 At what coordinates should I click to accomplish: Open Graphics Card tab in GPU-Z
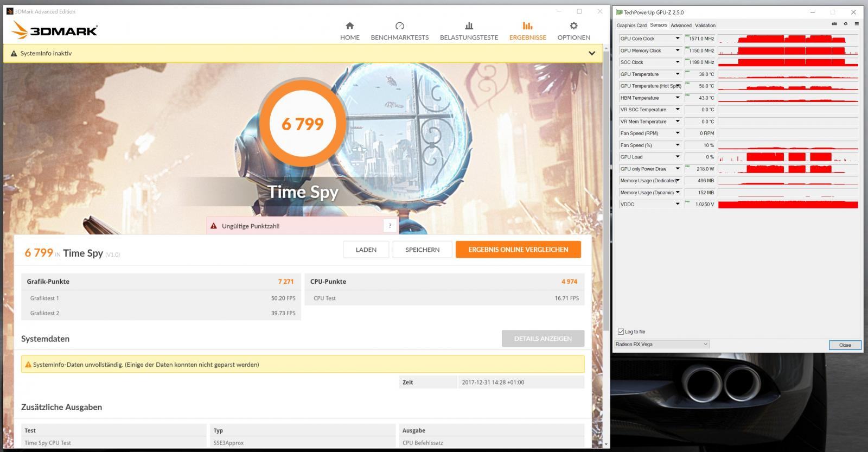631,26
